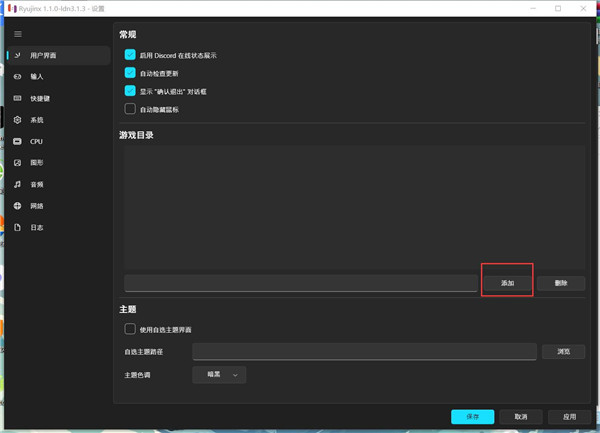The image size is (600, 433).
Task: Enable the 自动隐藏鼠标 checkbox
Action: pyautogui.click(x=130, y=109)
